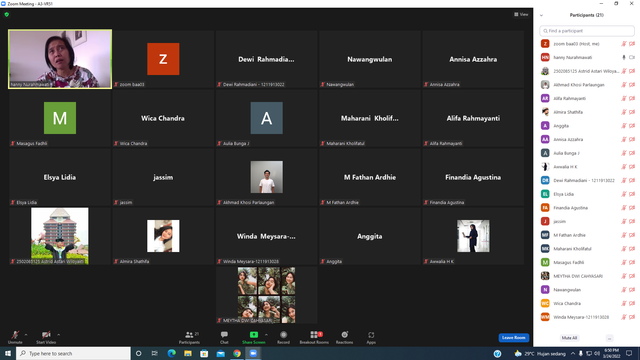Select Akhmad Khosi Parlaungan row in list
Image resolution: width=640 pixels, height=360 pixels.
587,84
